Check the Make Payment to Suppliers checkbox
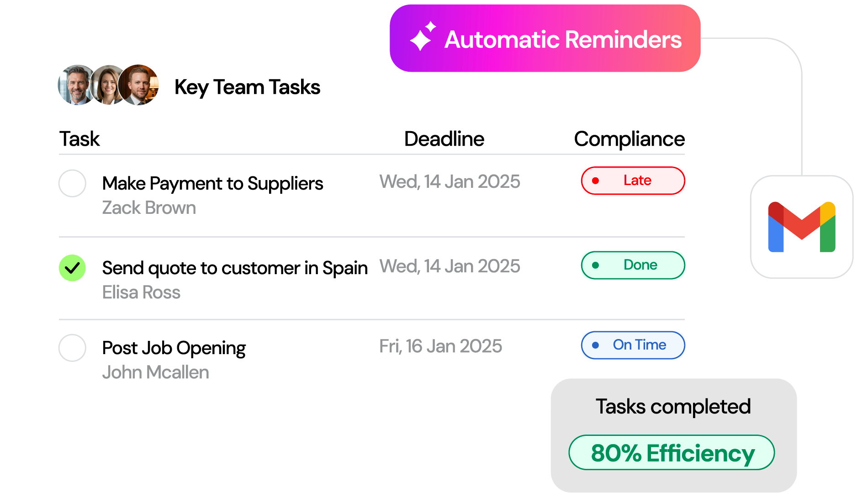The width and height of the screenshot is (868, 504). (72, 183)
